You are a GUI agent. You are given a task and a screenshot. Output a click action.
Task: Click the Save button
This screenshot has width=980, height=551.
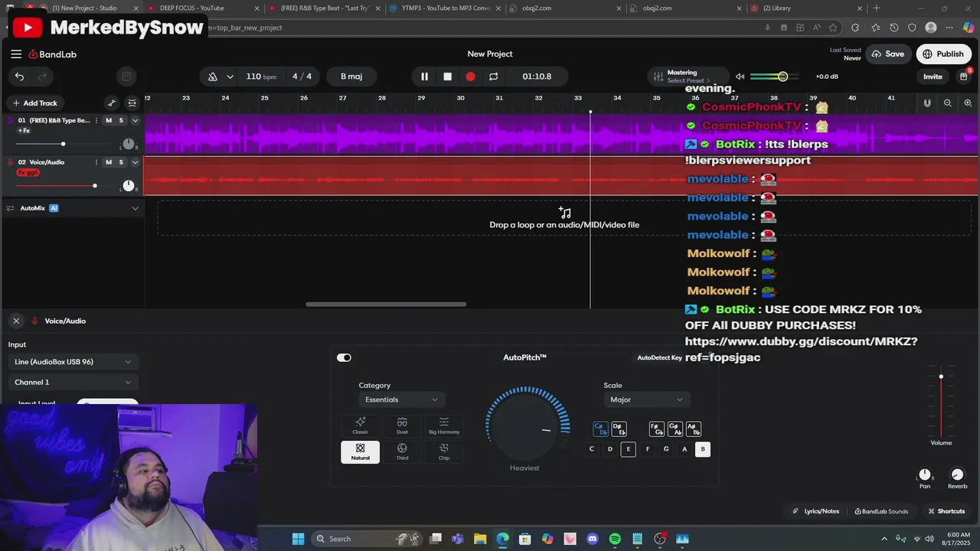[887, 54]
